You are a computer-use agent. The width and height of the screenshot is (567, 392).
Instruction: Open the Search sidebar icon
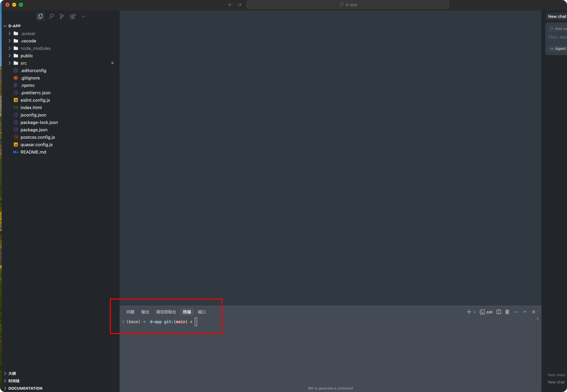(x=51, y=16)
